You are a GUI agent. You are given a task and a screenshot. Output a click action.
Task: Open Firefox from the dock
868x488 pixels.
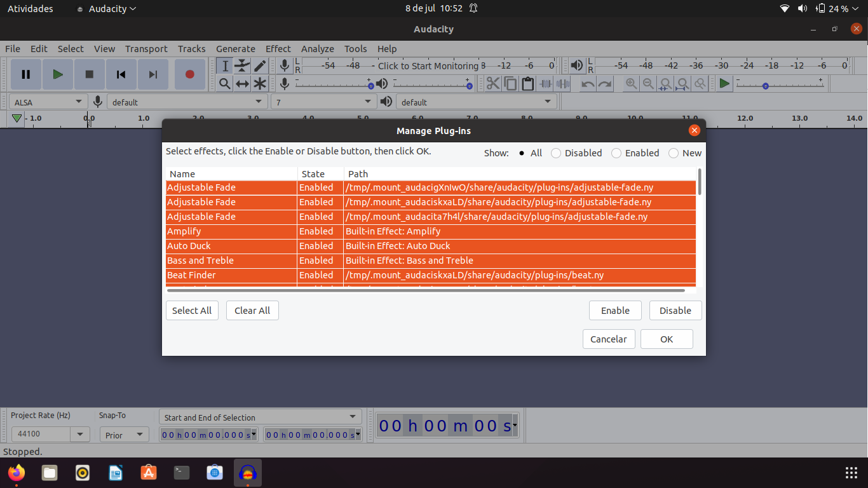click(17, 473)
